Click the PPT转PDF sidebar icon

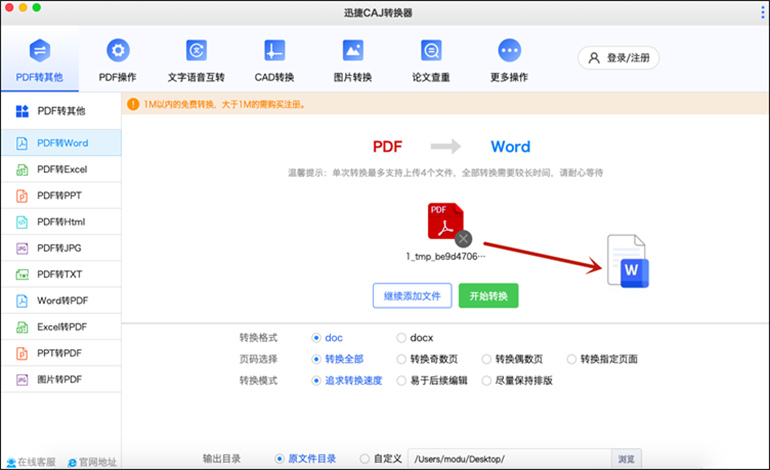pyautogui.click(x=22, y=353)
